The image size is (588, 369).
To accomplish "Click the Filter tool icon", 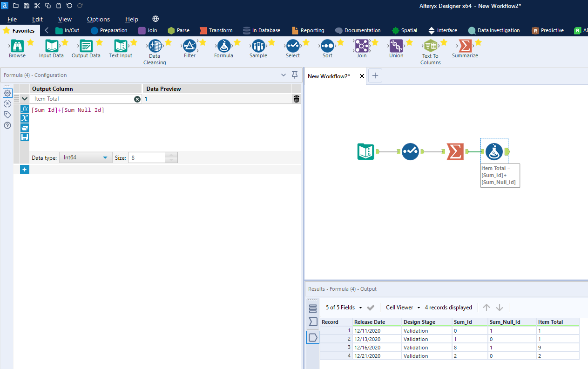I will 189,47.
